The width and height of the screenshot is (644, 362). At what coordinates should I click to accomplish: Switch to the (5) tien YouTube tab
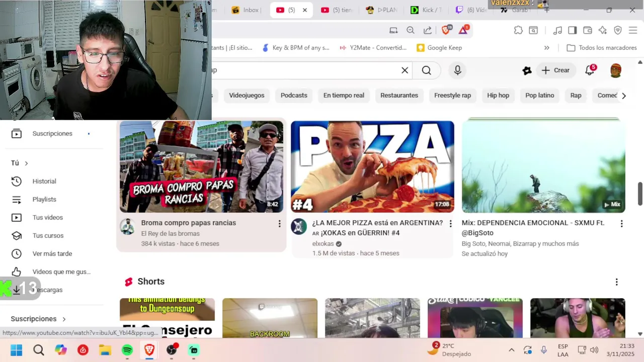point(337,10)
